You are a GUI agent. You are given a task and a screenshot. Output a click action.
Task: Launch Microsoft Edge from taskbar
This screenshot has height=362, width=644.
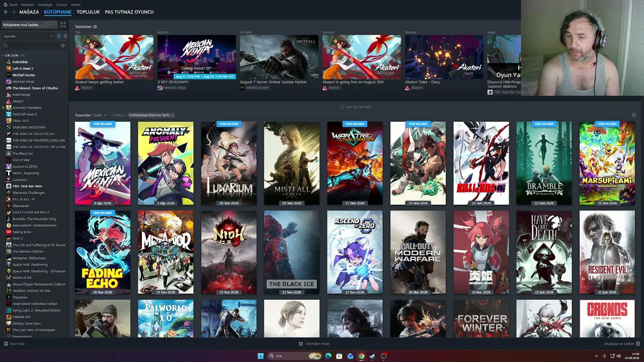[x=328, y=356]
